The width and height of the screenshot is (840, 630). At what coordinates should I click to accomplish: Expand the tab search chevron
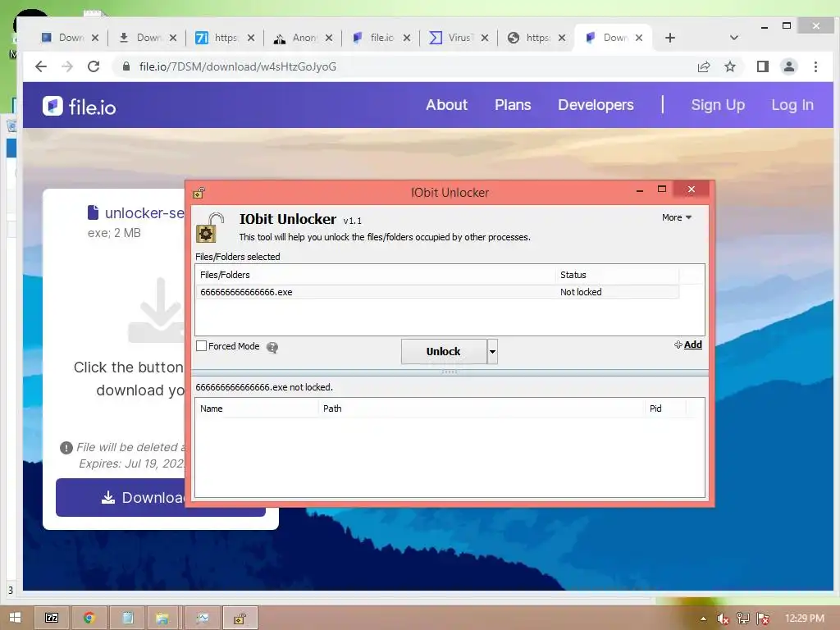pos(734,38)
